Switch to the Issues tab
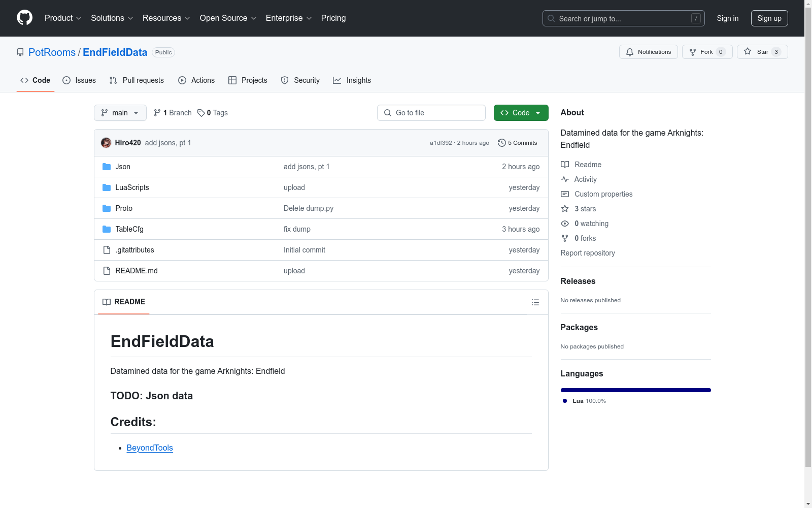Image resolution: width=812 pixels, height=508 pixels. pyautogui.click(x=79, y=80)
